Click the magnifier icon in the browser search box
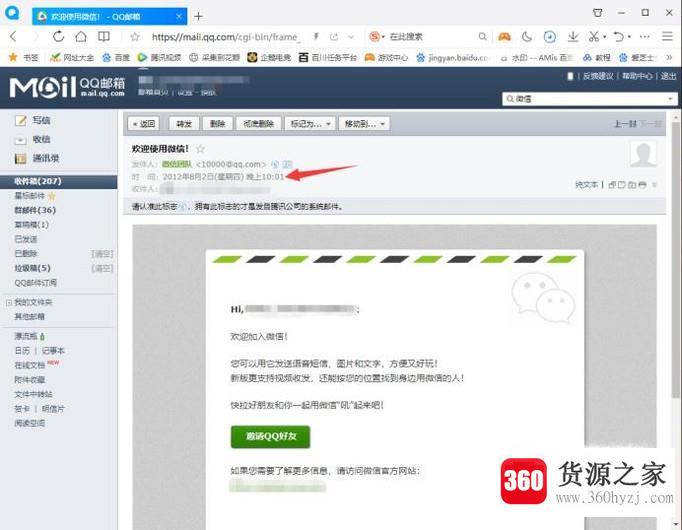This screenshot has width=682, height=530. point(482,37)
